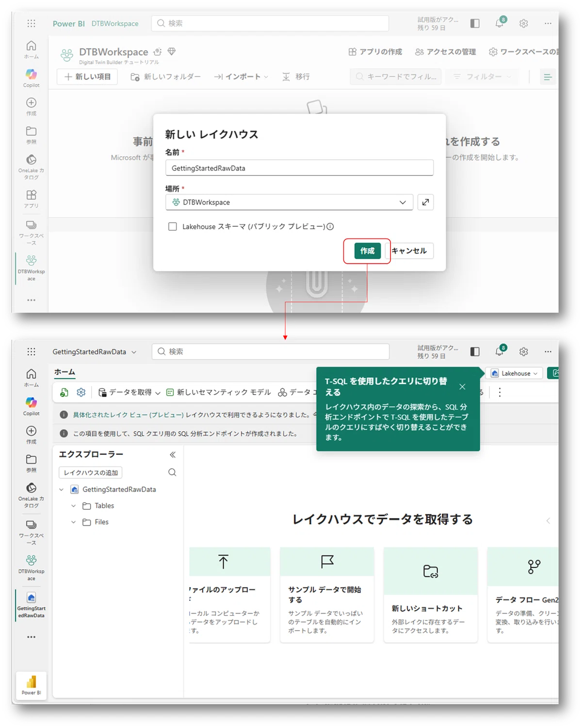Screen dimensions: 582x728
Task: Click 新しい項目 button
Action: click(x=87, y=77)
